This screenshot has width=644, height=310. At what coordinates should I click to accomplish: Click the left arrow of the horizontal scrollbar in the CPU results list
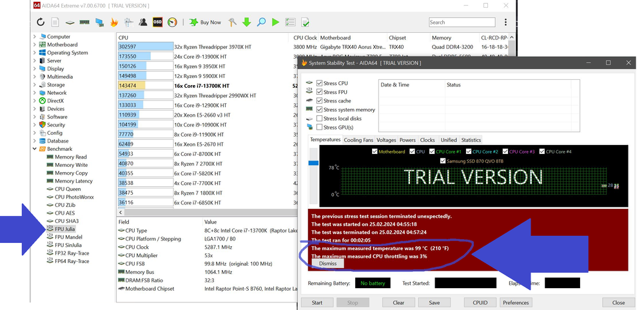coord(121,213)
